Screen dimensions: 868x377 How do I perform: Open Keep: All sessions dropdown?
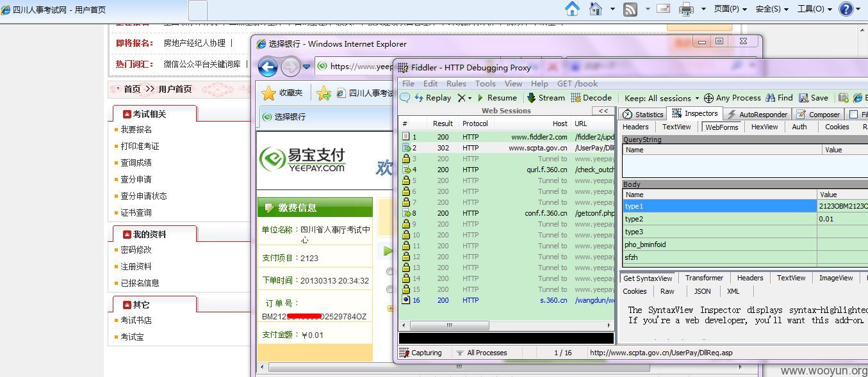pyautogui.click(x=662, y=98)
